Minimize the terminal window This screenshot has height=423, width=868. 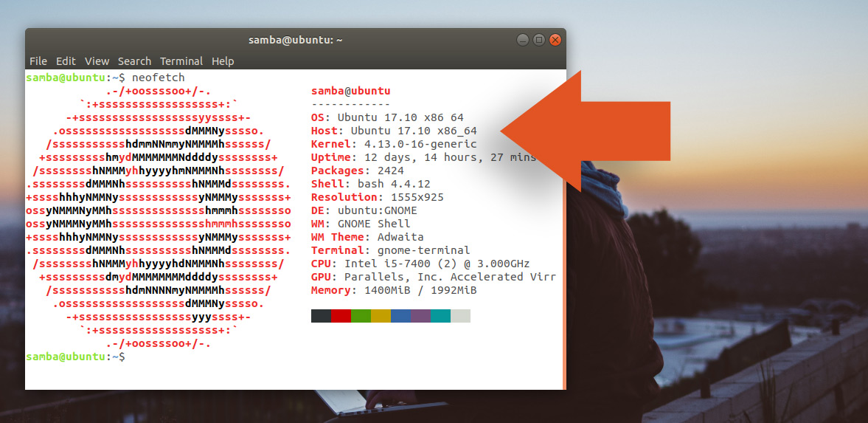tap(523, 40)
